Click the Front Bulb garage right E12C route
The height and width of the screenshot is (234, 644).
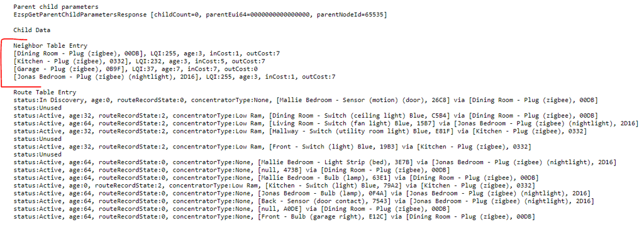click(x=274, y=216)
